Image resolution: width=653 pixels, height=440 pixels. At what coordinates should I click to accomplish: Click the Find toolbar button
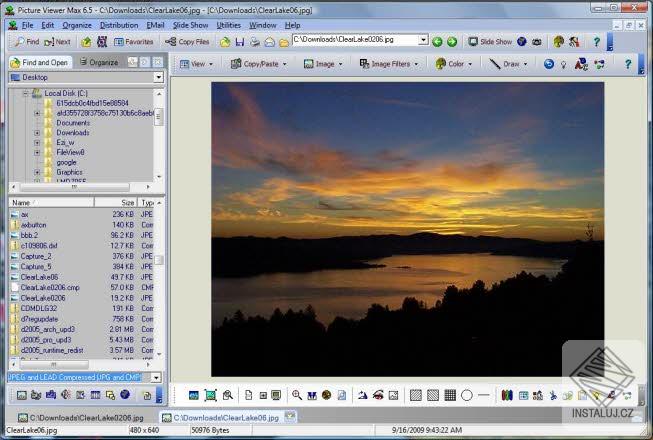[x=27, y=42]
